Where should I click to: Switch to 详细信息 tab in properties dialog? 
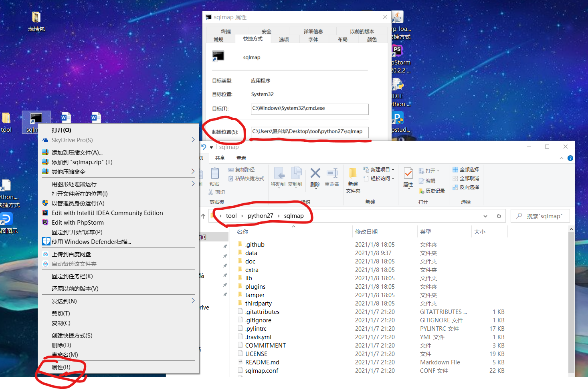313,31
